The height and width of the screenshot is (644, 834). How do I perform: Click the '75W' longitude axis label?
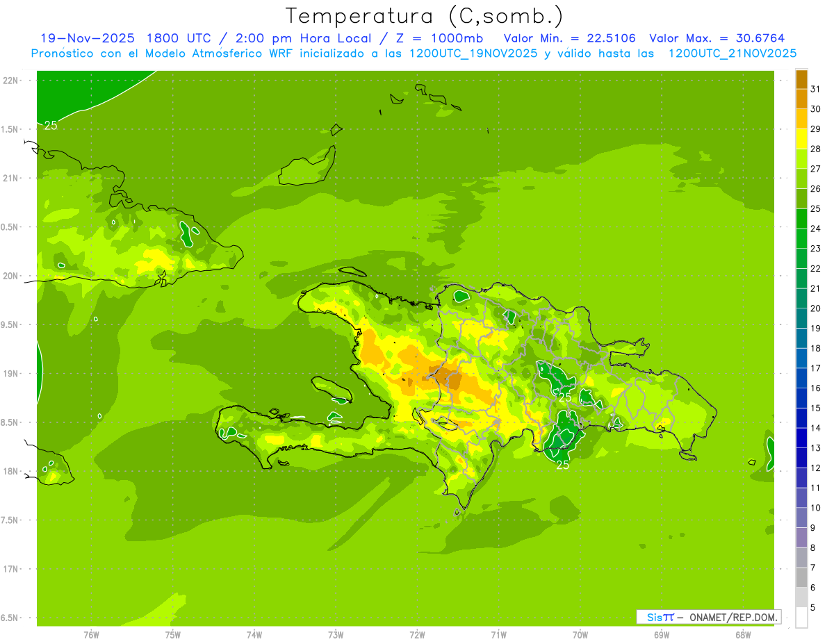tap(172, 635)
